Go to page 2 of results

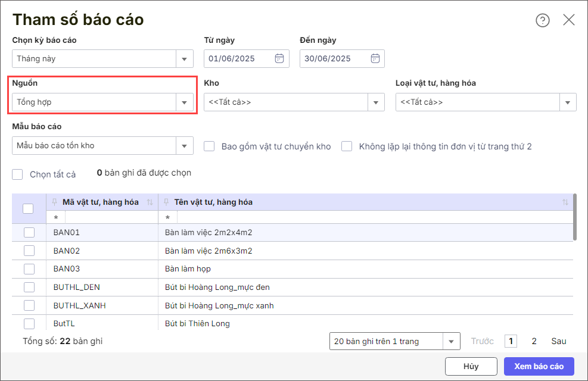tap(534, 341)
